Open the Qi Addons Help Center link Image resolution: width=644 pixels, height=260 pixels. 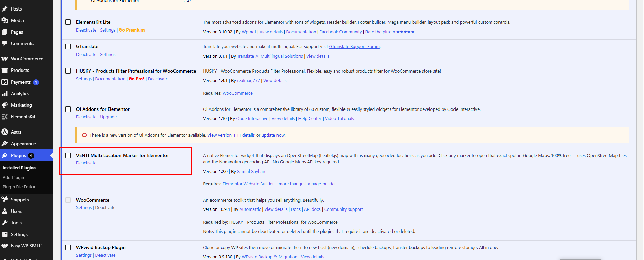310,119
